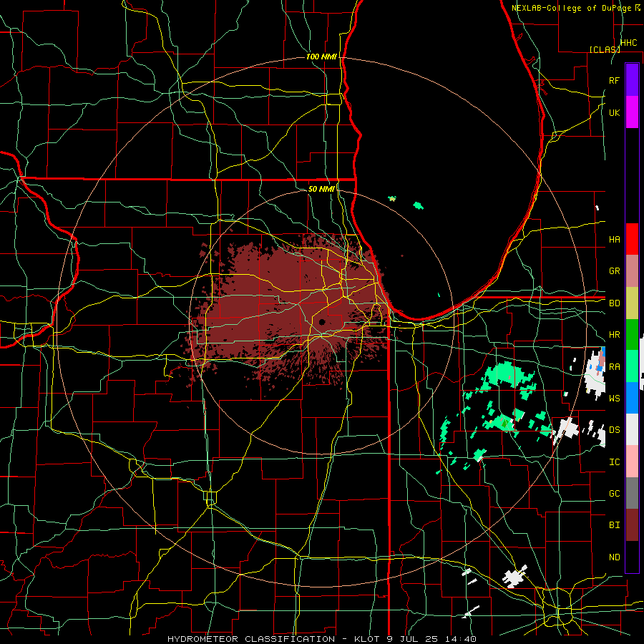This screenshot has height=644, width=644.
Task: Click the 50 NMI range ring label
Action: click(321, 189)
